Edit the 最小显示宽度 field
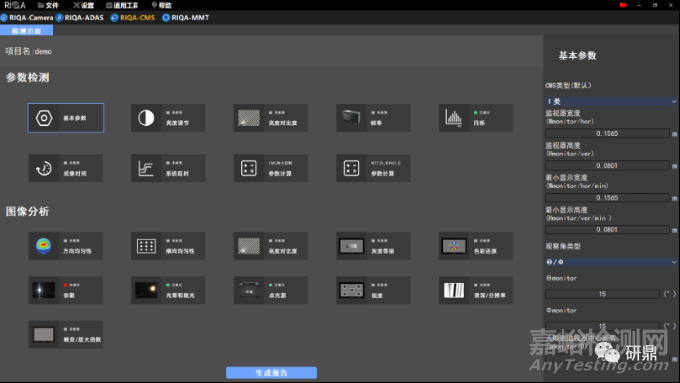Image resolution: width=680 pixels, height=383 pixels. [x=607, y=197]
